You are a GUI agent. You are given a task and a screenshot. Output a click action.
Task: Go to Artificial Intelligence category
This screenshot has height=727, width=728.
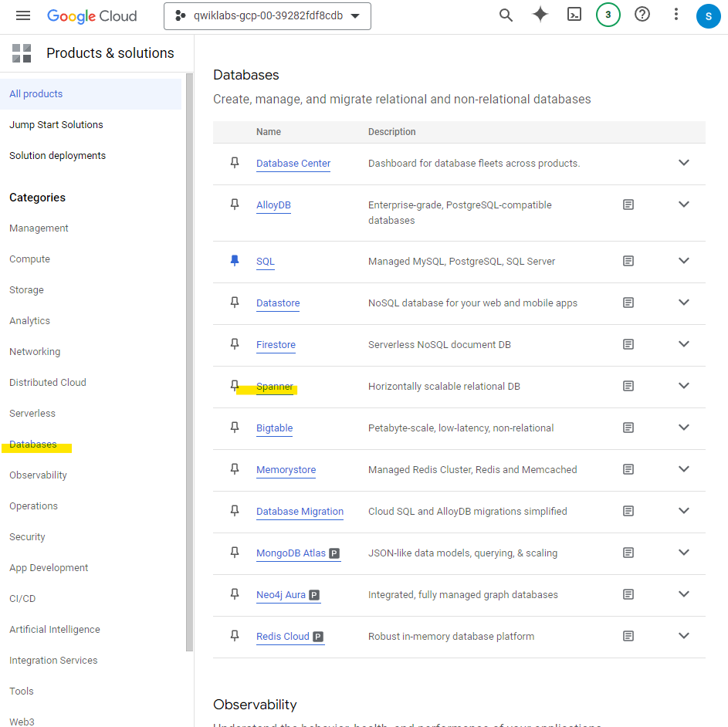point(55,630)
